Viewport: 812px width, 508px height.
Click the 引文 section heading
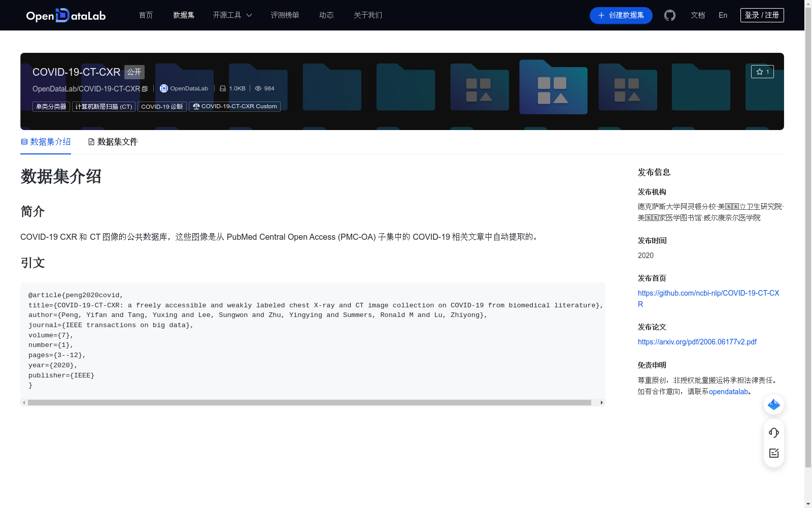click(32, 263)
